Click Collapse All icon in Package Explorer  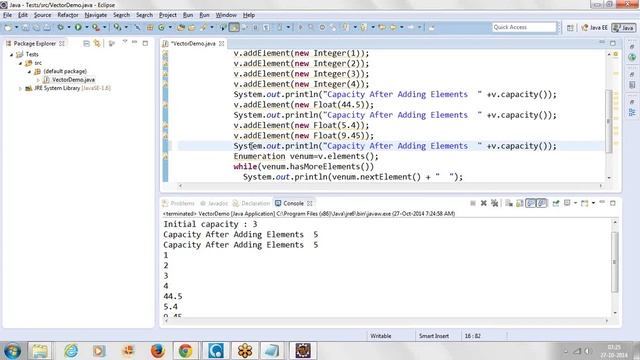[86, 43]
